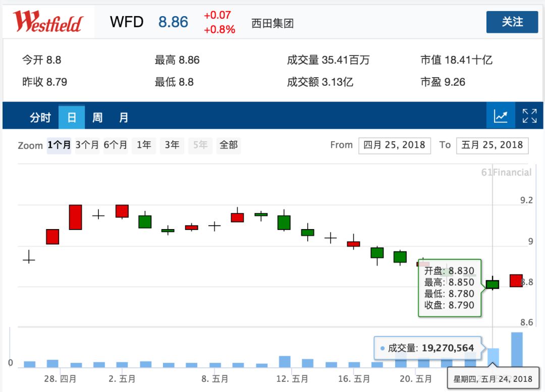Click the 西田集团 company name
Image resolution: width=545 pixels, height=392 pixels.
click(272, 23)
